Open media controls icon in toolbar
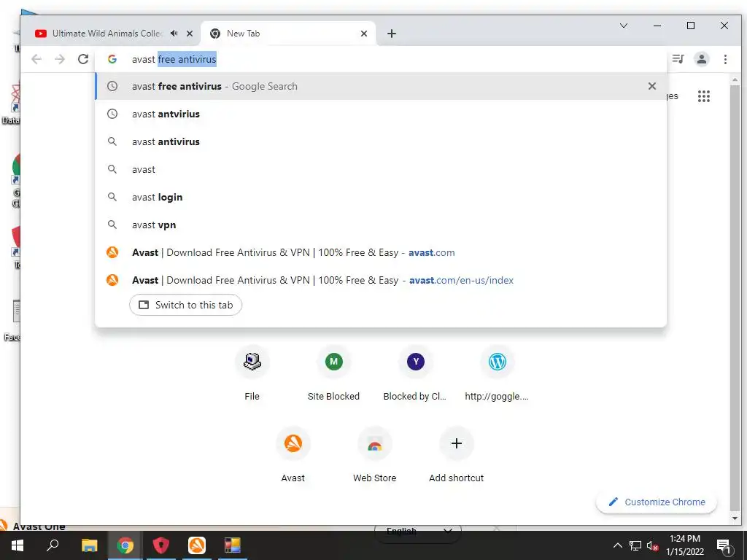Screen dimensions: 747x560 [x=678, y=59]
